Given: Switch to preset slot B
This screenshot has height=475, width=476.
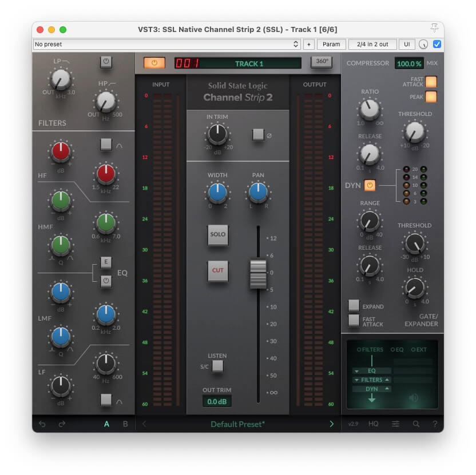Looking at the screenshot, I should click(x=125, y=424).
